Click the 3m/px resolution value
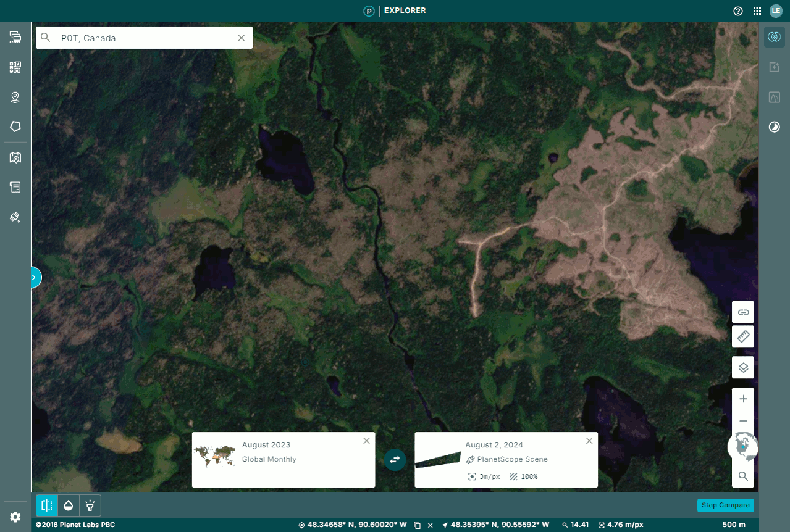 pyautogui.click(x=490, y=476)
